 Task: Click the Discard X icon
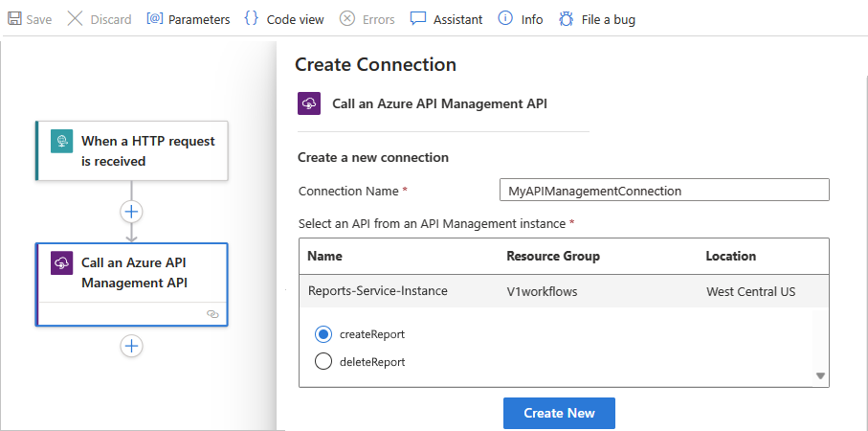[x=76, y=19]
